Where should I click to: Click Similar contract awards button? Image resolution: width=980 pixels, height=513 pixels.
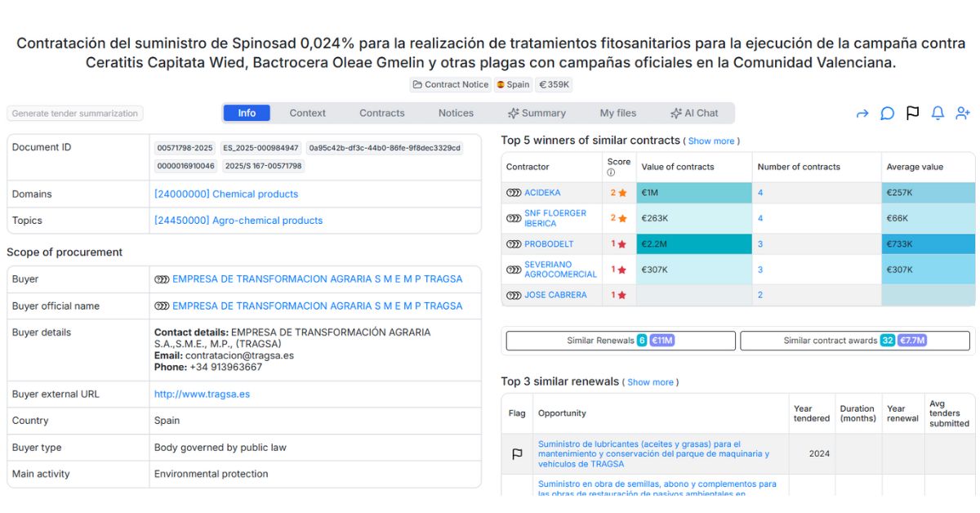(x=855, y=341)
